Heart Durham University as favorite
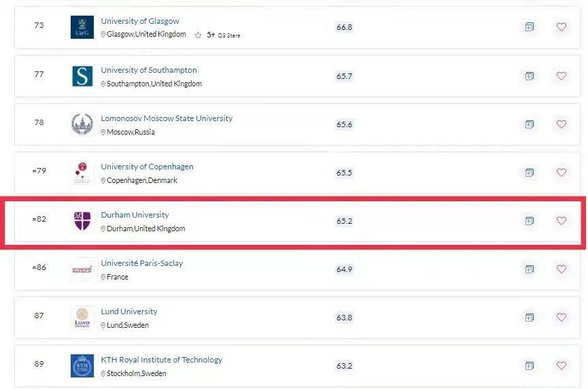588x389 pixels. click(561, 221)
